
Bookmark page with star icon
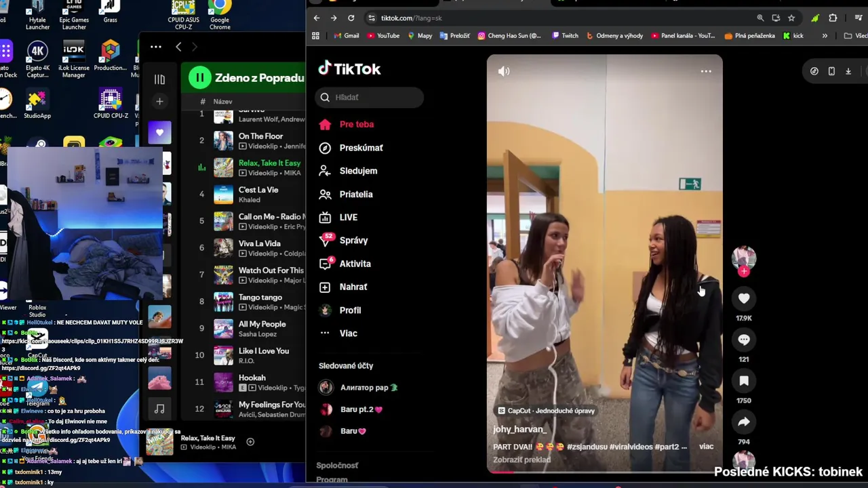point(791,18)
